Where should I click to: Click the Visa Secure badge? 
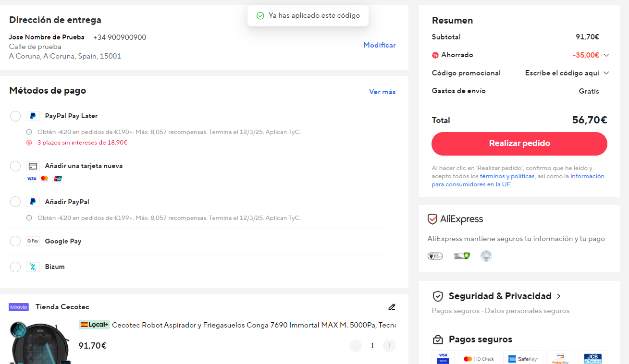[x=443, y=358]
